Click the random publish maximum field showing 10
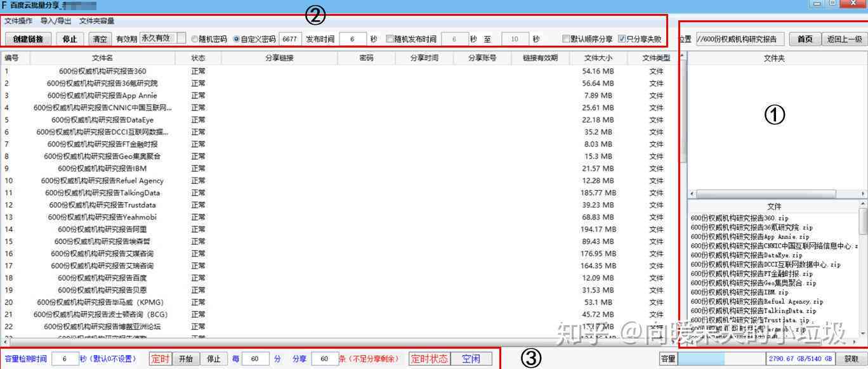The height and width of the screenshot is (369, 868). pyautogui.click(x=515, y=39)
